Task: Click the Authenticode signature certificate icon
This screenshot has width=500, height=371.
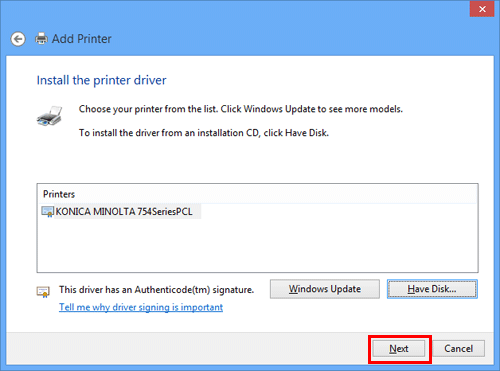Action: pos(43,292)
